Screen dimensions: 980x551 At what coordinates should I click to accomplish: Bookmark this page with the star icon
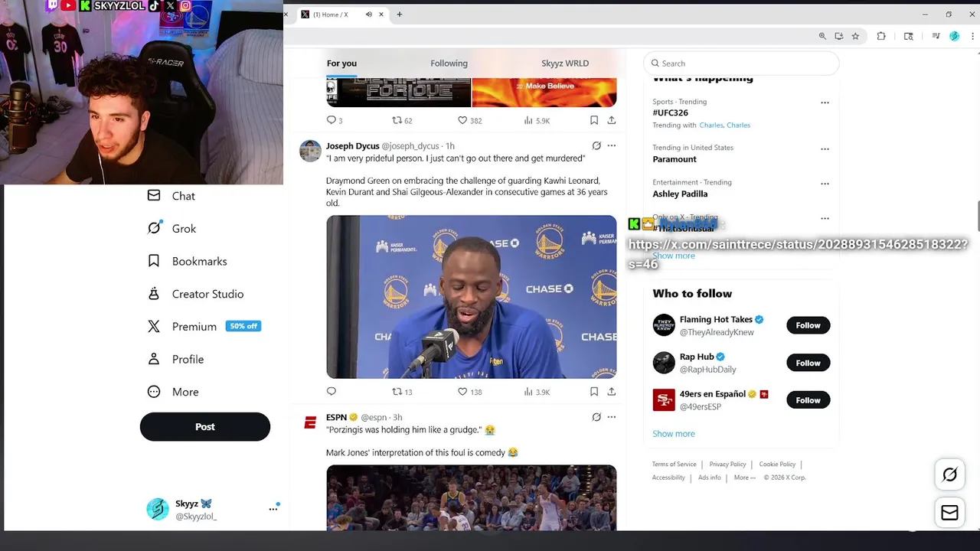855,36
